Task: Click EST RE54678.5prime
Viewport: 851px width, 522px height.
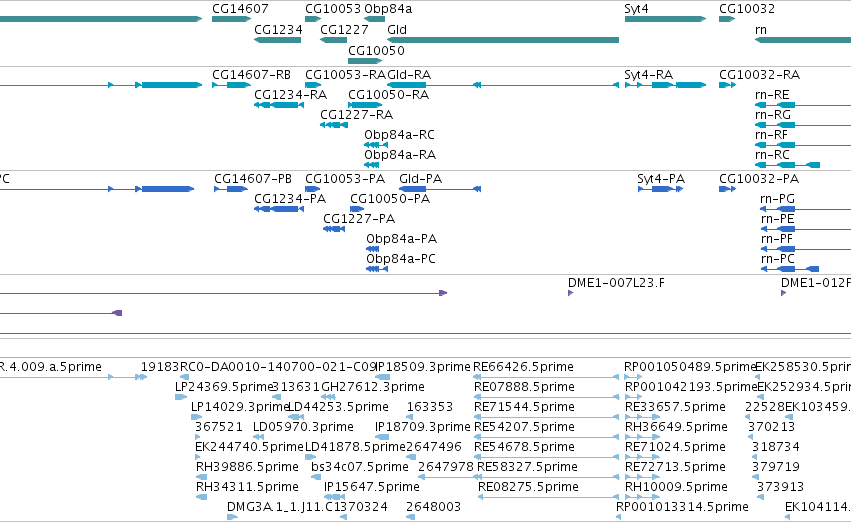Action: [524, 448]
